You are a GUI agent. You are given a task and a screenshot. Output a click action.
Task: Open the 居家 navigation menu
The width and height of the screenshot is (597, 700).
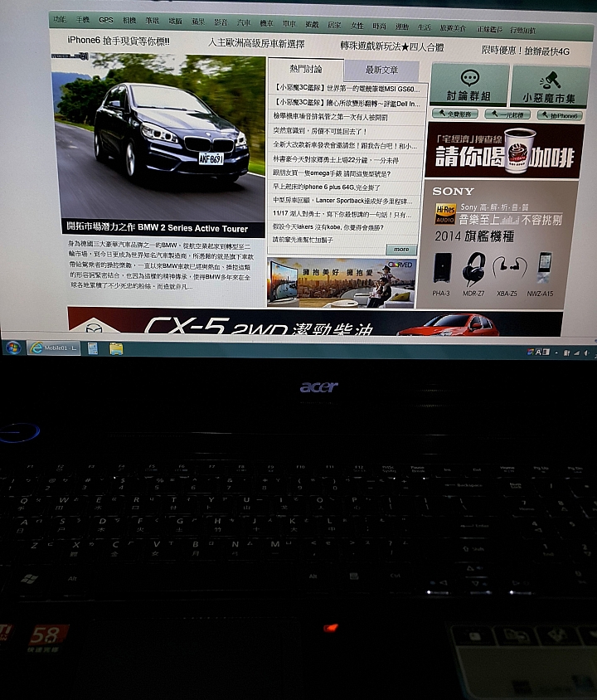tap(335, 25)
